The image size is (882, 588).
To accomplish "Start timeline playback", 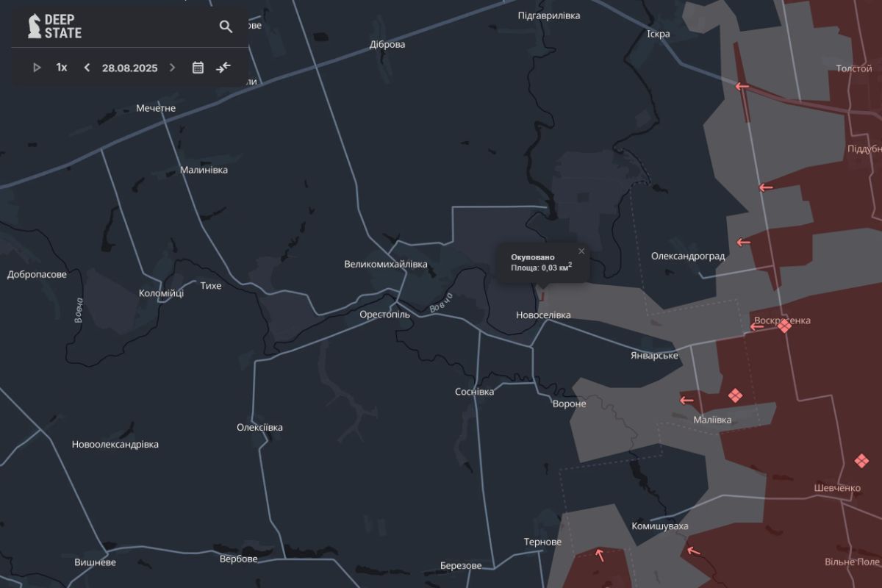I will click(x=37, y=68).
